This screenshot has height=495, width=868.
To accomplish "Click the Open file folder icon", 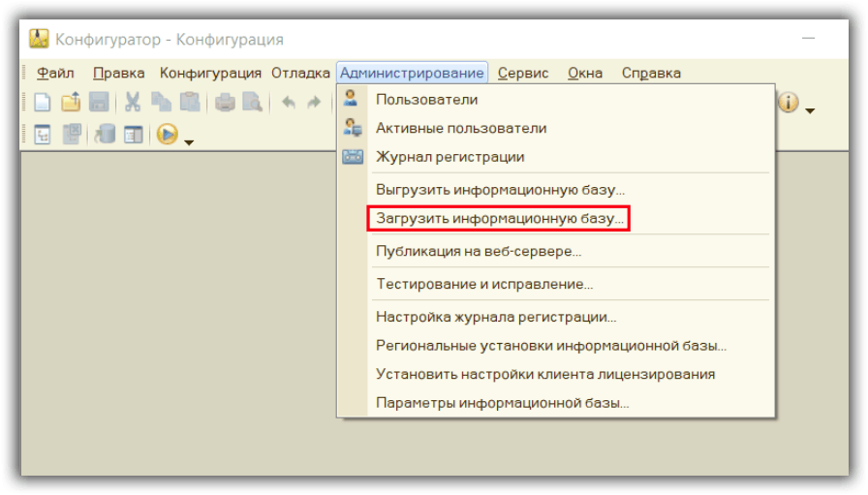I will pyautogui.click(x=71, y=103).
